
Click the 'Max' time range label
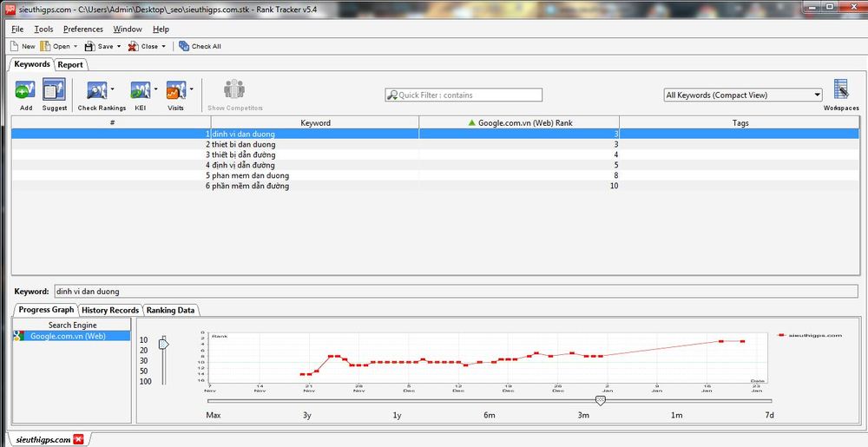pos(214,415)
